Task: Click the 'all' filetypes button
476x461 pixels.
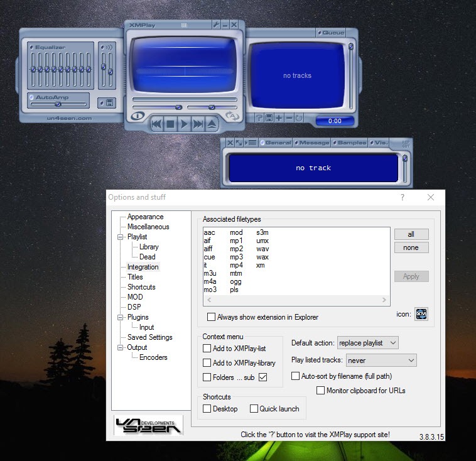Action: click(411, 234)
